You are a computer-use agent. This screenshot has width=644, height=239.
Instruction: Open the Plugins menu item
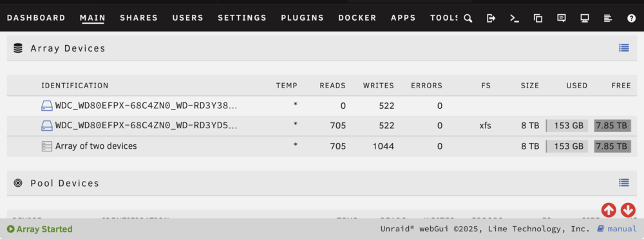[302, 18]
